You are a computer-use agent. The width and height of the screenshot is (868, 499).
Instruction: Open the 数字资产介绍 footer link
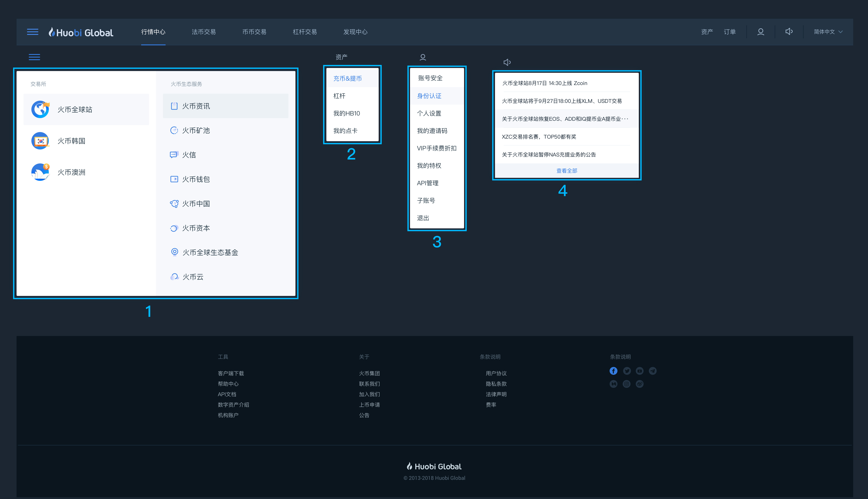233,405
